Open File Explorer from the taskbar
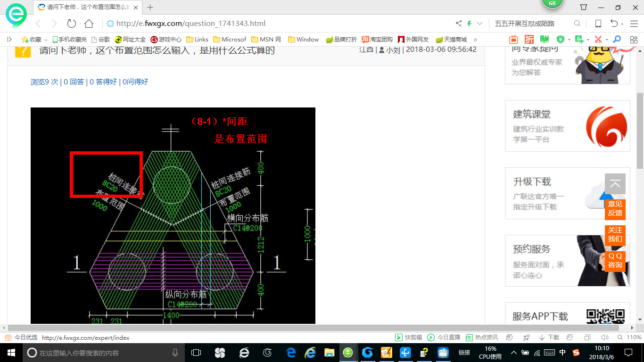The width and height of the screenshot is (644, 362). click(x=329, y=353)
